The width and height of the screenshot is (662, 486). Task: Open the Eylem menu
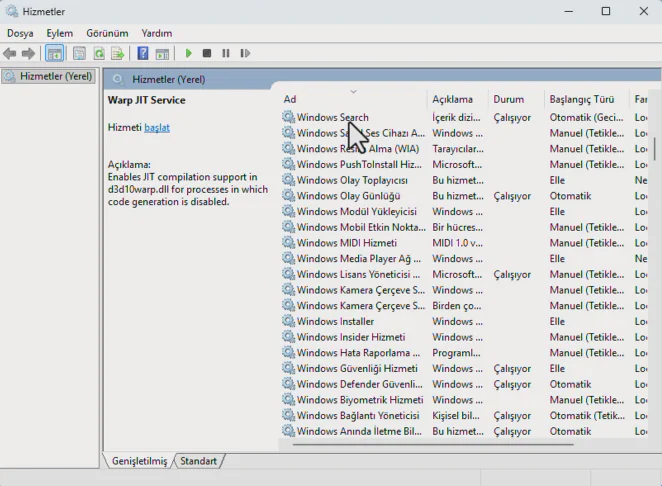tap(59, 33)
